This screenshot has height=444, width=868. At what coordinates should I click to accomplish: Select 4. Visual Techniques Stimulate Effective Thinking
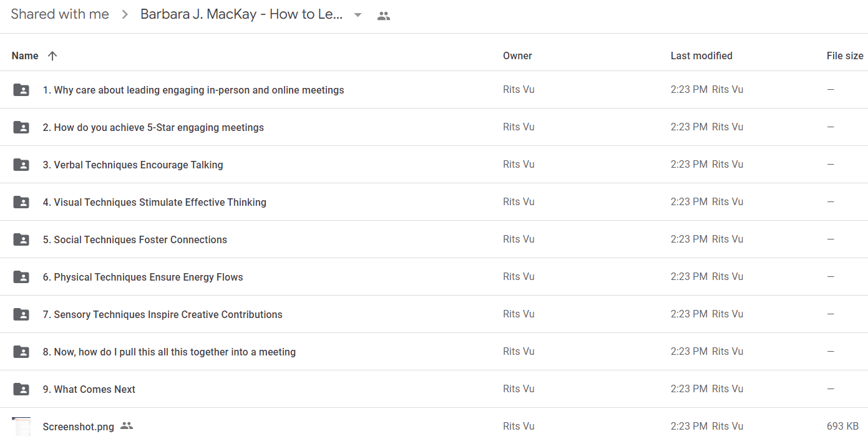click(x=155, y=202)
